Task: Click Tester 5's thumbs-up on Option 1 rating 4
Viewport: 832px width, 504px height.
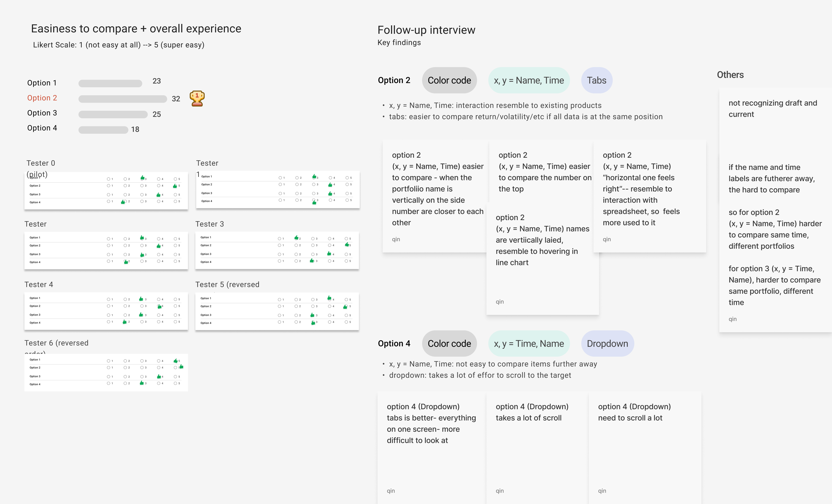Action: [x=329, y=298]
